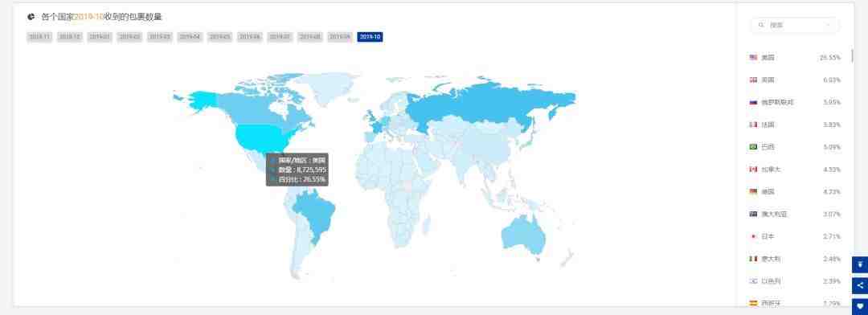Click the country list scrollbar thumb

(852, 56)
